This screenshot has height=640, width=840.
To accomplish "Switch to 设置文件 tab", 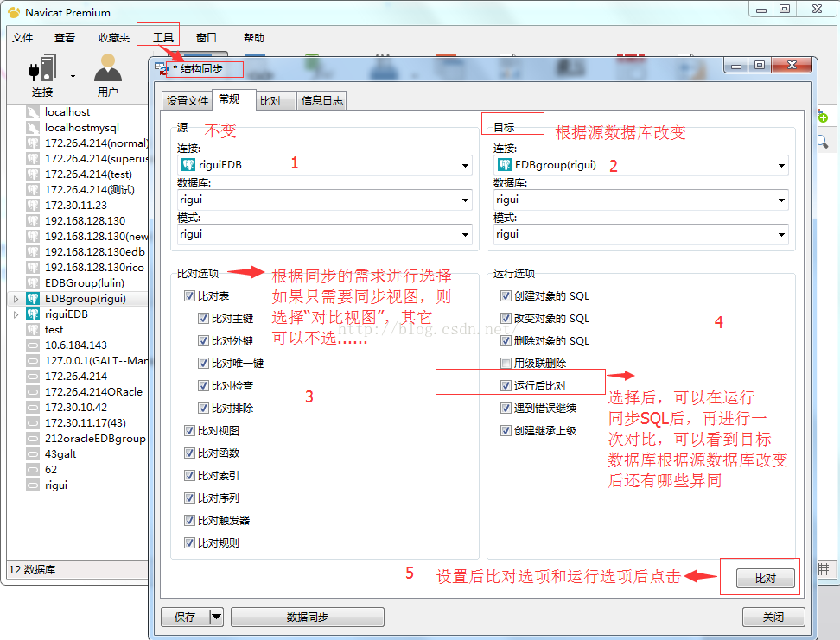I will click(x=187, y=101).
